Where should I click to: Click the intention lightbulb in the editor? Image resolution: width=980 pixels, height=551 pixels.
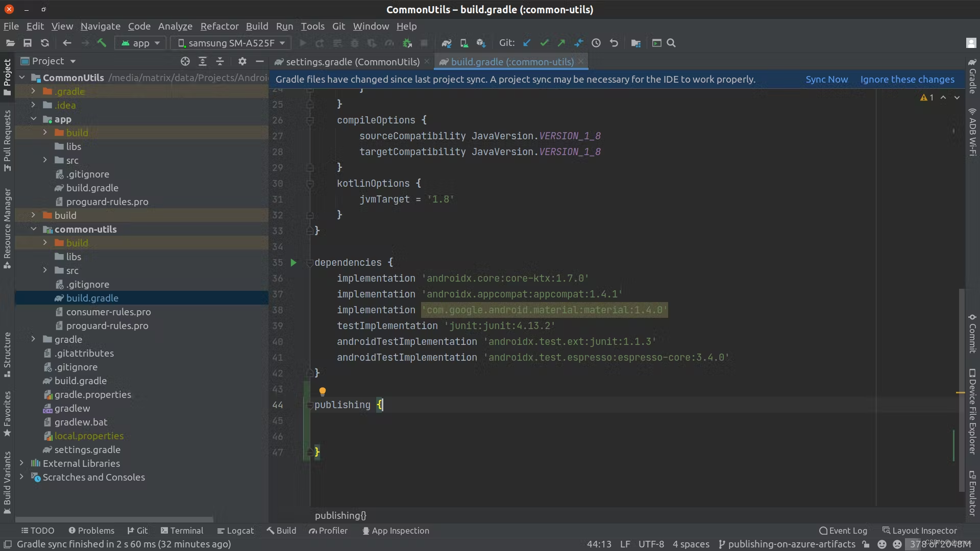click(323, 391)
